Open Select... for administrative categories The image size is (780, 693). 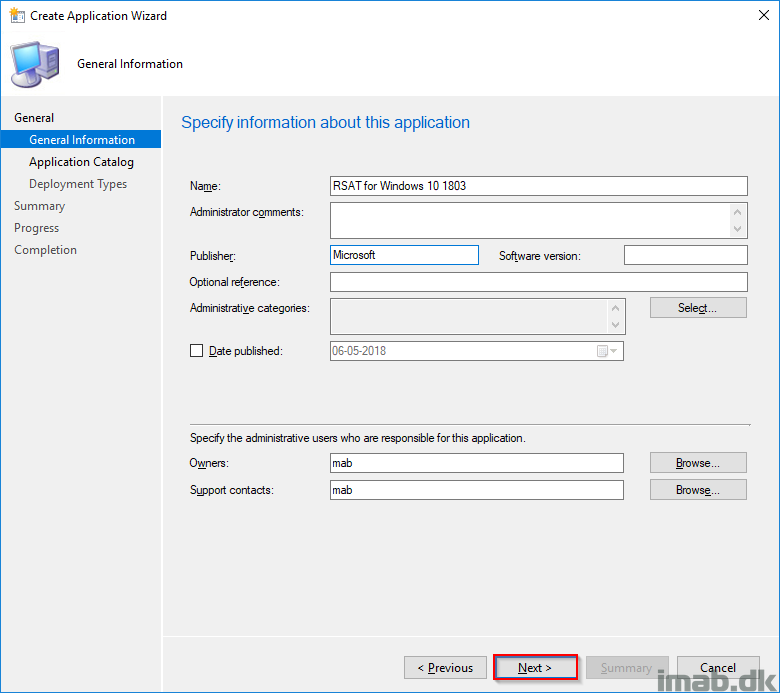point(698,307)
